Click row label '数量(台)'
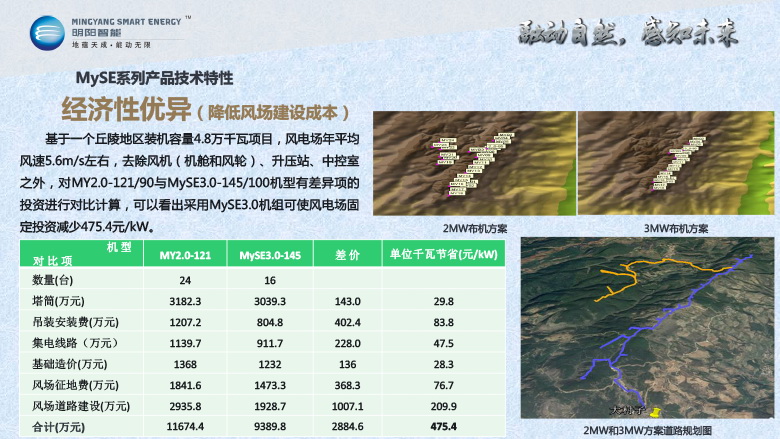The width and height of the screenshot is (780, 439). [53, 280]
